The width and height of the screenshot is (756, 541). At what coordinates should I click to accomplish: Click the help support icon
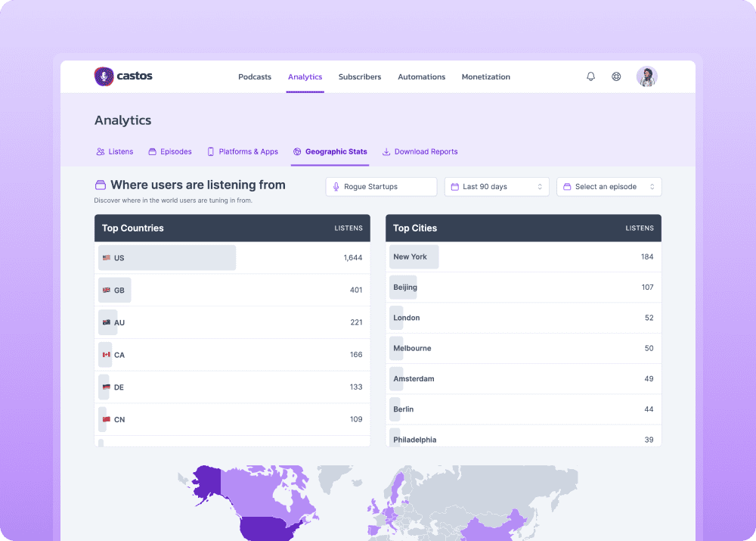pos(616,76)
